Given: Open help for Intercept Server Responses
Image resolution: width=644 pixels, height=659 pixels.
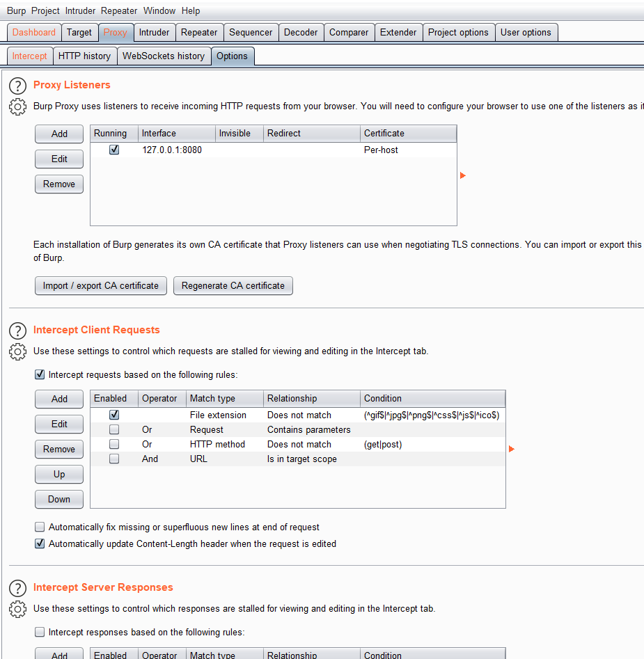Looking at the screenshot, I should coord(17,589).
